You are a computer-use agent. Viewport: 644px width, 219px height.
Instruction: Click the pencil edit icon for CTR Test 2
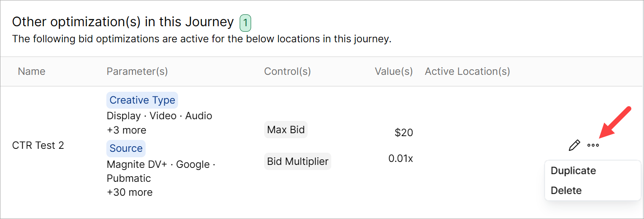(574, 146)
